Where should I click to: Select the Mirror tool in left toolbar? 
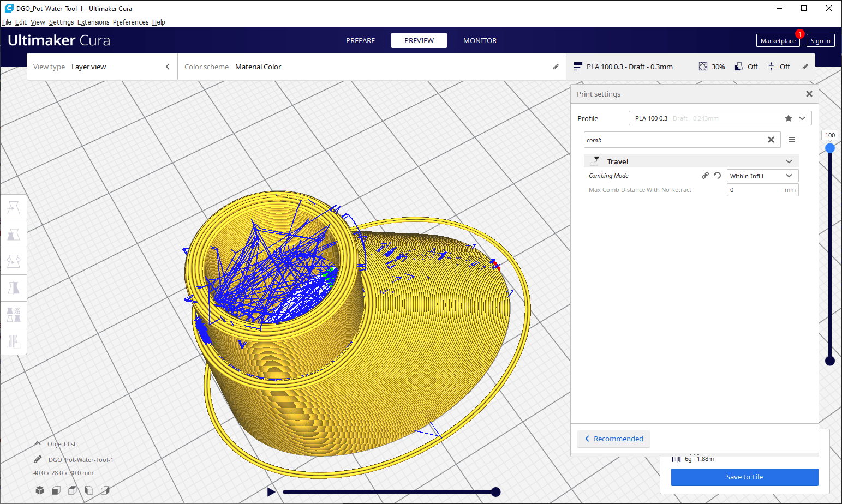point(14,287)
